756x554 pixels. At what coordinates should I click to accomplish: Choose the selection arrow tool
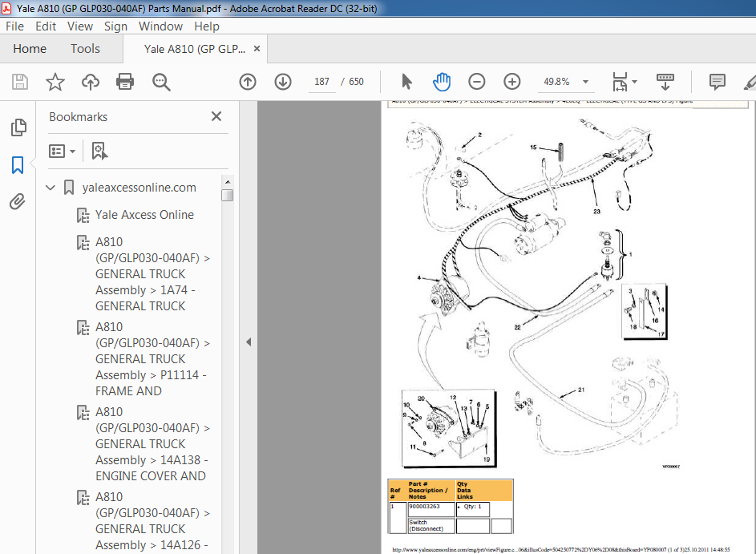(406, 82)
